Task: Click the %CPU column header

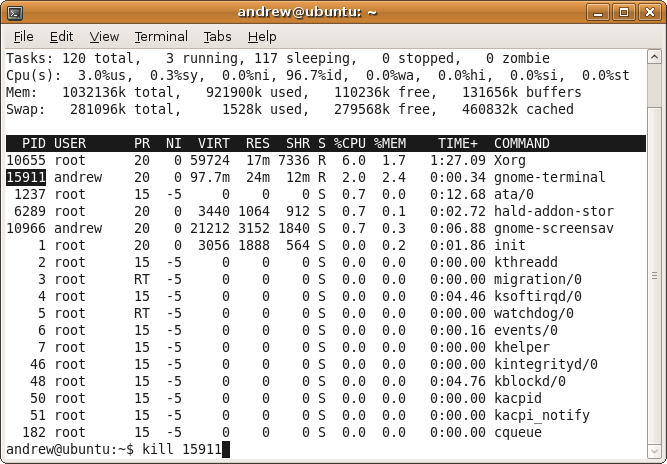Action: 350,143
